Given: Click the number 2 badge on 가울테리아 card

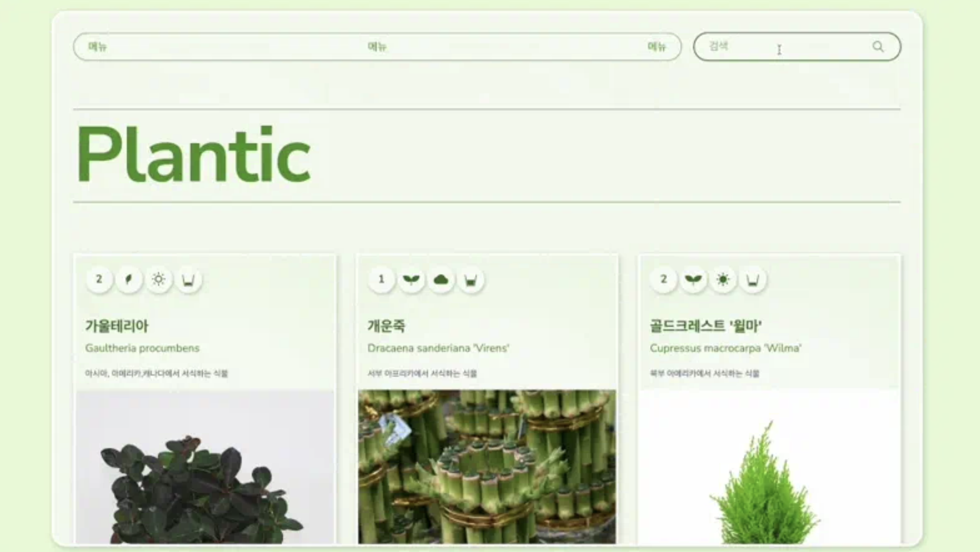Looking at the screenshot, I should pos(99,280).
